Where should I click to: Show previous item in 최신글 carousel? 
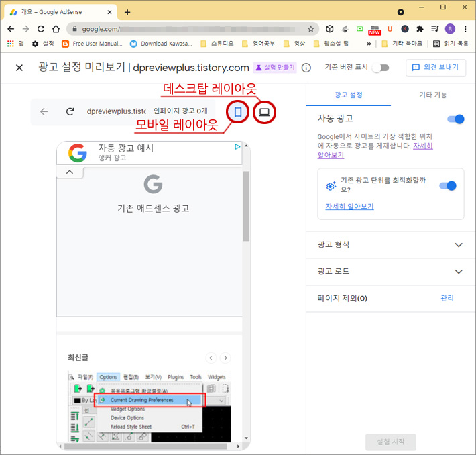(x=211, y=358)
